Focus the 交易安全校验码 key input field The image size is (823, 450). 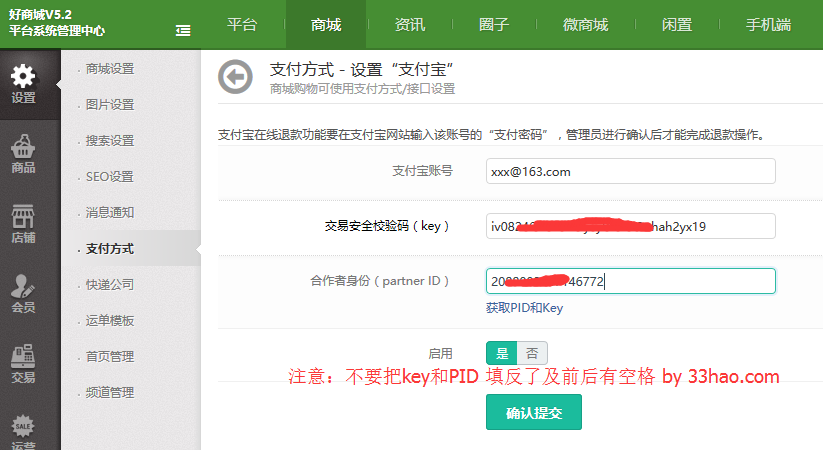click(x=630, y=226)
